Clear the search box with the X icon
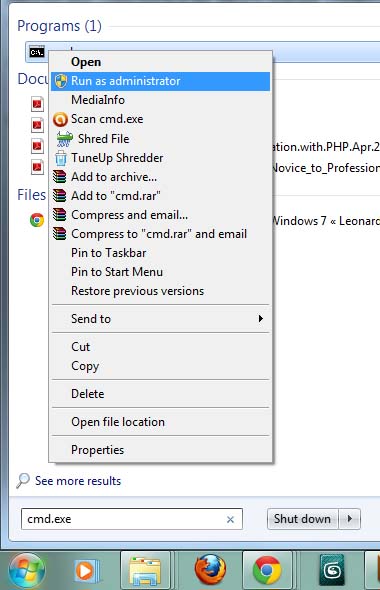This screenshot has height=590, width=380. click(x=230, y=520)
